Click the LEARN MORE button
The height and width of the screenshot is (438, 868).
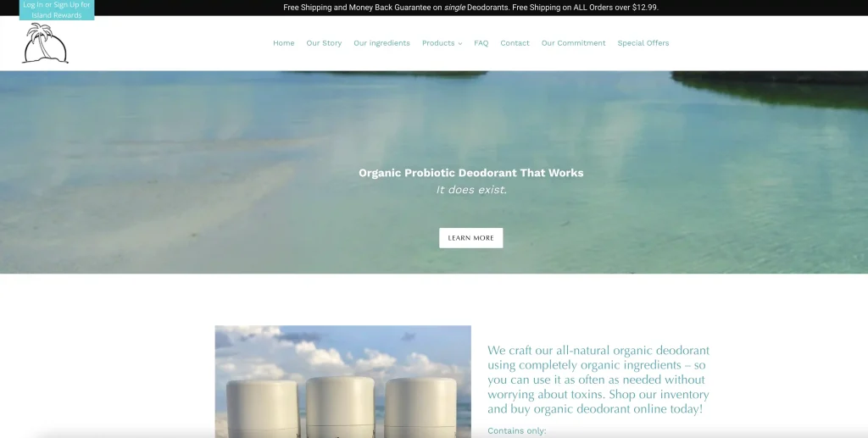[471, 238]
